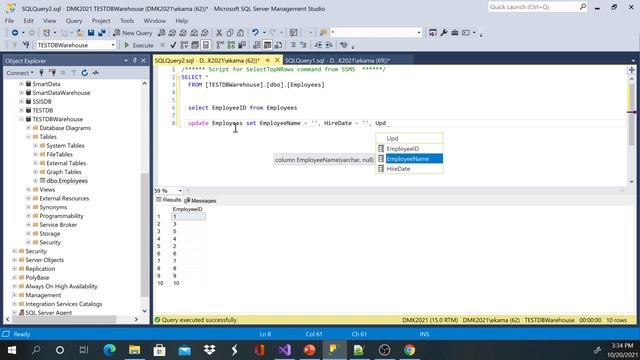Click the Toolbox briefcase icon
The image size is (640, 360).
coord(454,33)
